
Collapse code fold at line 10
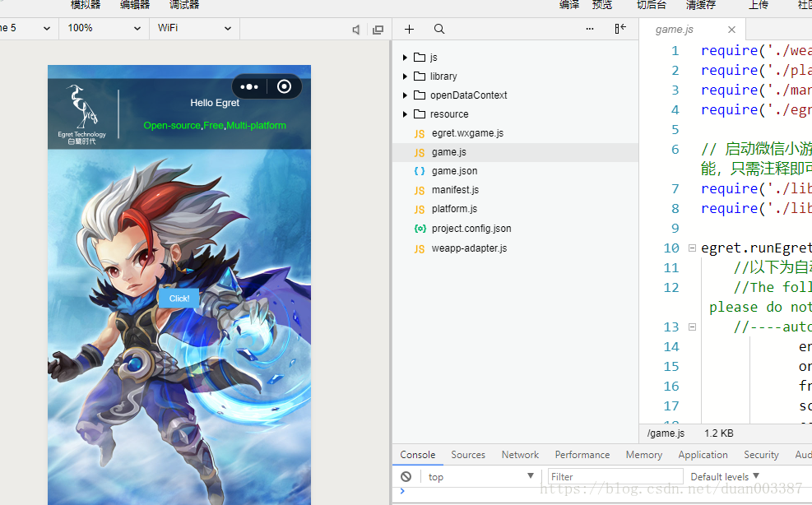tap(692, 248)
